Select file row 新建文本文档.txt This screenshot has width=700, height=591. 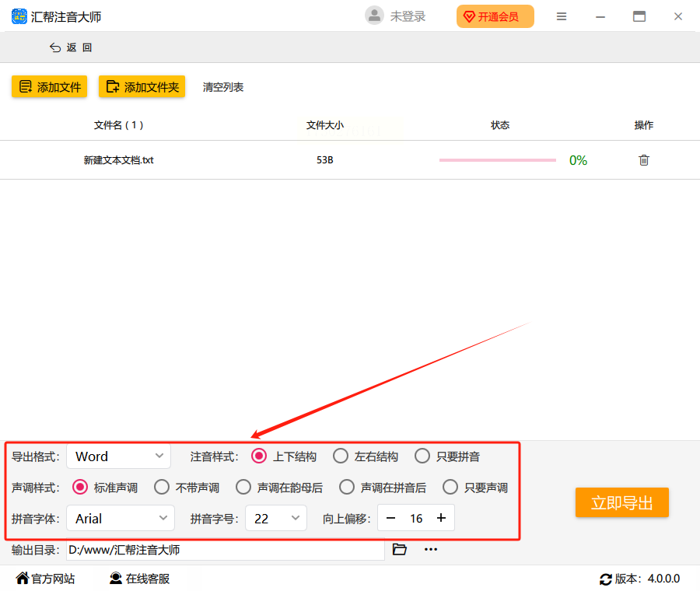(350, 159)
